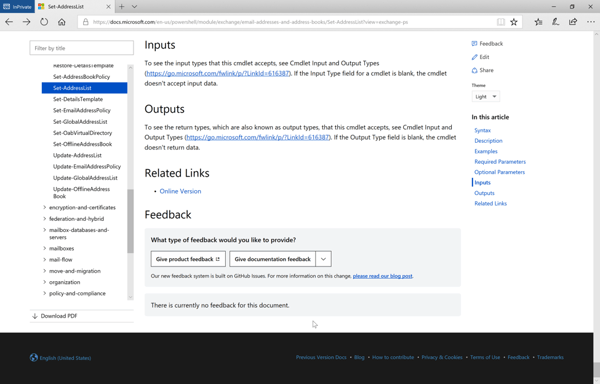Show the tab previews chevron
600x384 pixels.
click(x=134, y=7)
